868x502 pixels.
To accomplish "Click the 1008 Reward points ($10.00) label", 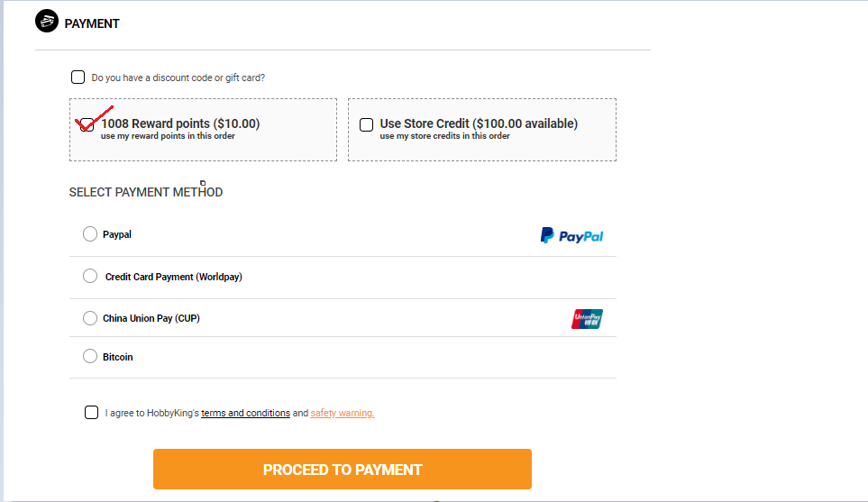I will [x=180, y=123].
